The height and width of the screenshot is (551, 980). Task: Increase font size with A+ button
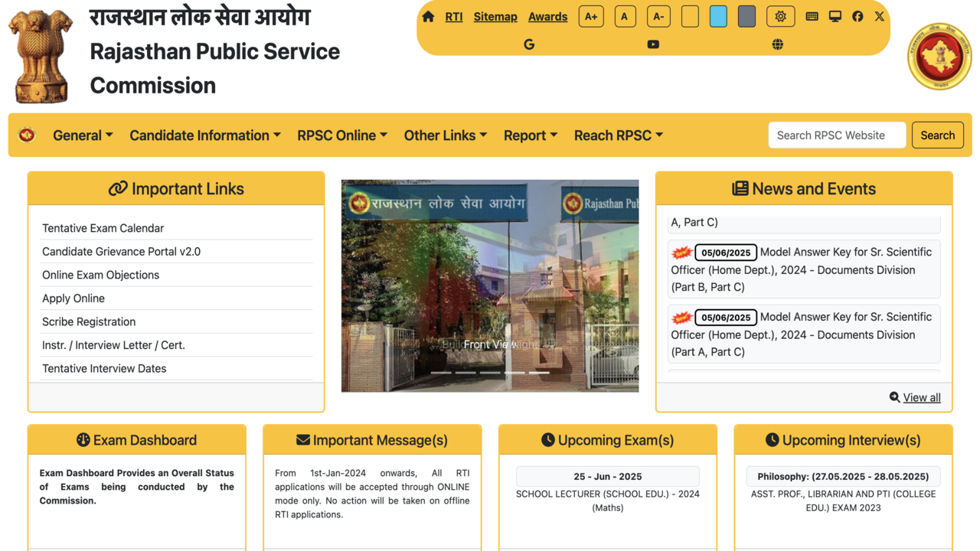point(591,16)
